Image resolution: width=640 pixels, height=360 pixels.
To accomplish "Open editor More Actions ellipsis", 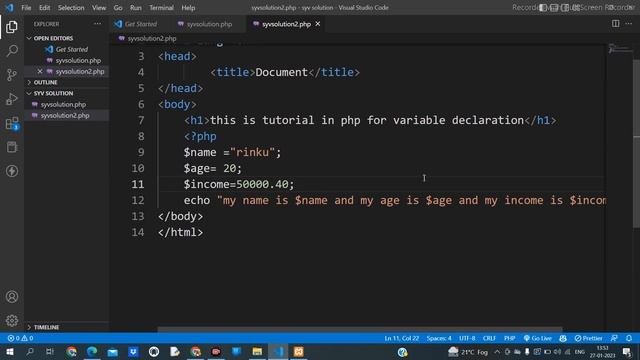I will [x=629, y=24].
